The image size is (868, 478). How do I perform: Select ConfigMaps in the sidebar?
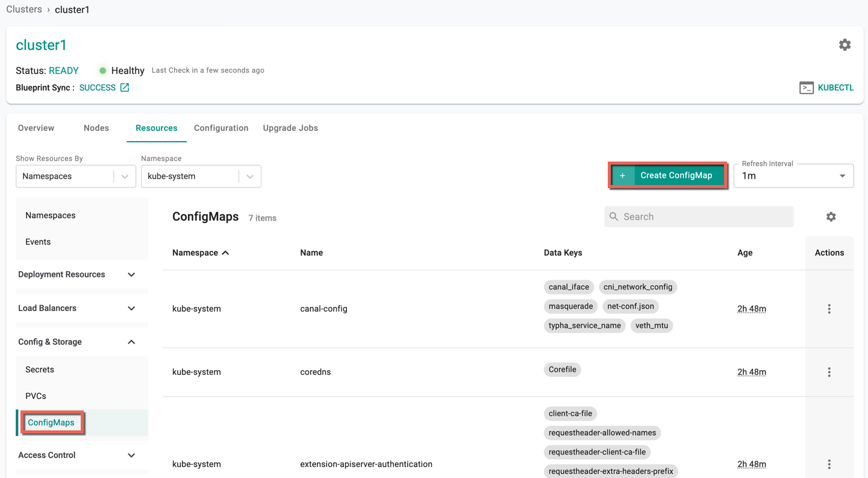coord(51,423)
